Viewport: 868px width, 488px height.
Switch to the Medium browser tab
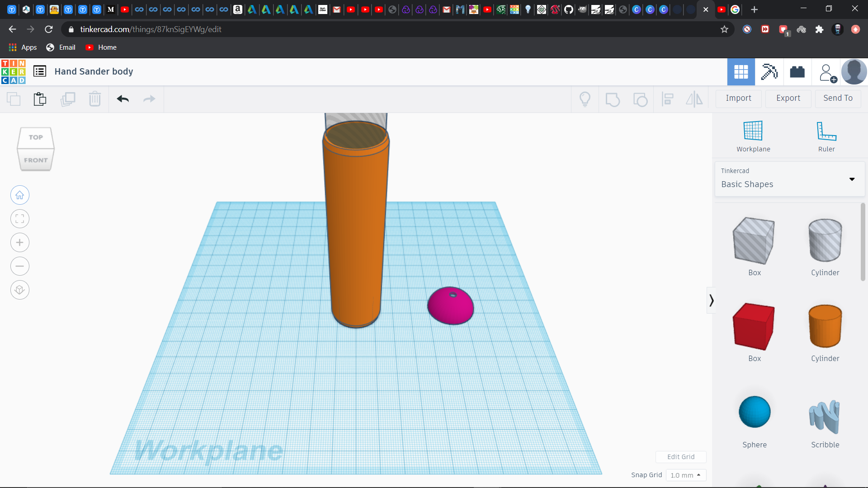pyautogui.click(x=111, y=9)
